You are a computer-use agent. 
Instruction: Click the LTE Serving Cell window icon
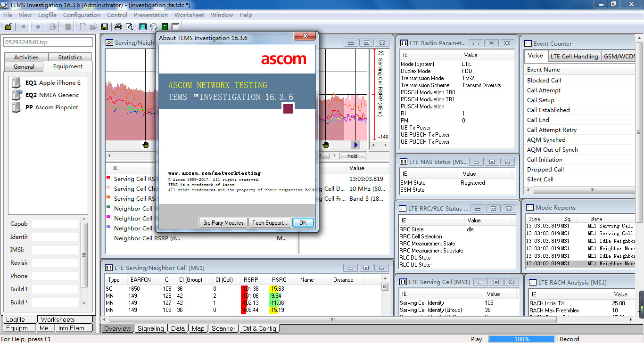[404, 282]
